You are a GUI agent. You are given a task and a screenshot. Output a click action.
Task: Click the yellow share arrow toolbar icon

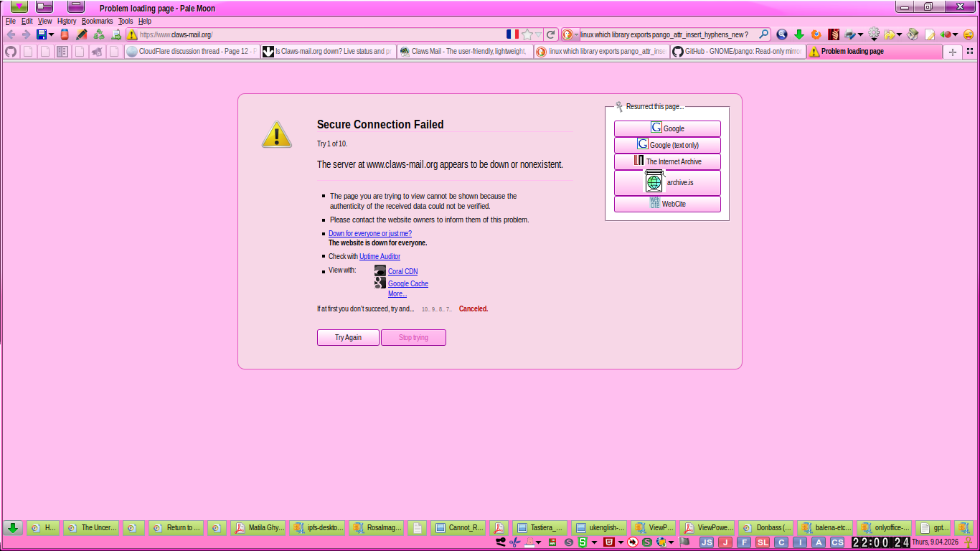[x=890, y=34]
